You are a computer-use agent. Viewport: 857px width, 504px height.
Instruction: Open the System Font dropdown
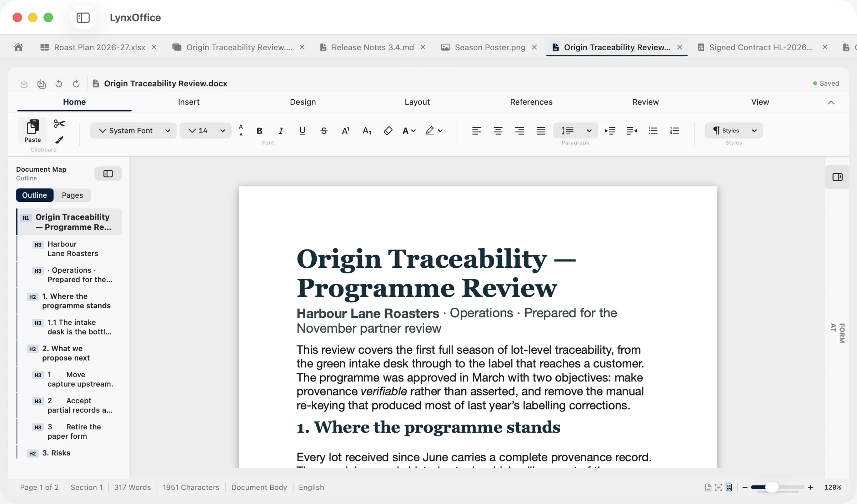point(133,131)
